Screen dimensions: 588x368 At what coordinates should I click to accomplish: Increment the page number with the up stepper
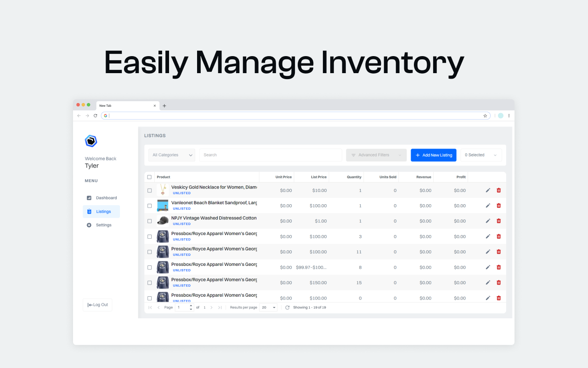[191, 305]
